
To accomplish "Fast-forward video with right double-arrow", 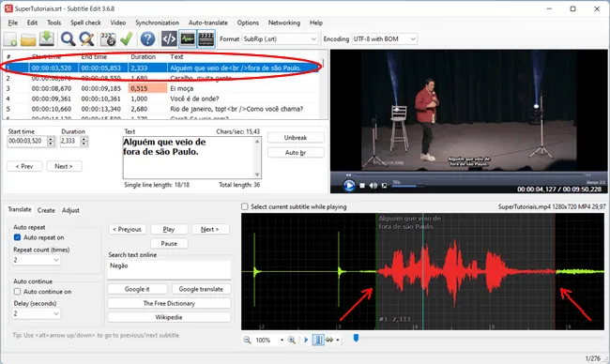I will tap(588, 175).
